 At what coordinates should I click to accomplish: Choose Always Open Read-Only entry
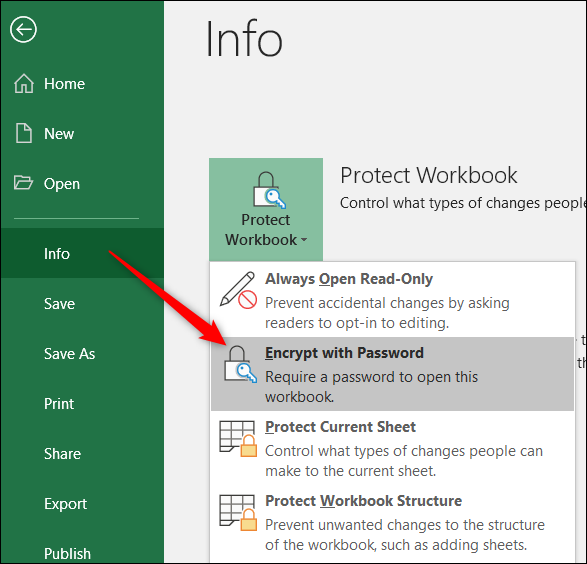[x=392, y=300]
